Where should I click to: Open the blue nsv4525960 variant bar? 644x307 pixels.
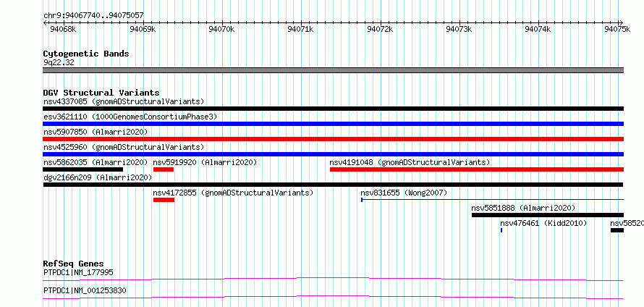(x=333, y=154)
